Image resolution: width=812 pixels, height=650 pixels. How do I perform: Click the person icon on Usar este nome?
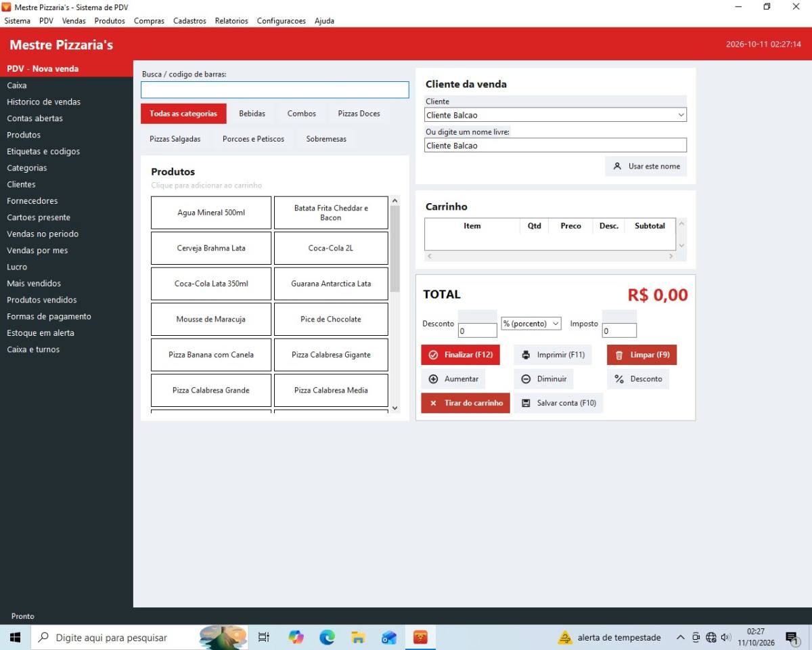coord(617,167)
